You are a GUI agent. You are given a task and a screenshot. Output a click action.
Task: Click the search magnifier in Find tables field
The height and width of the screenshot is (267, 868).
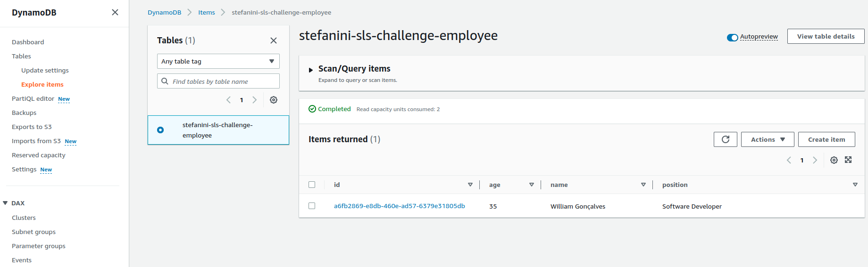point(165,81)
